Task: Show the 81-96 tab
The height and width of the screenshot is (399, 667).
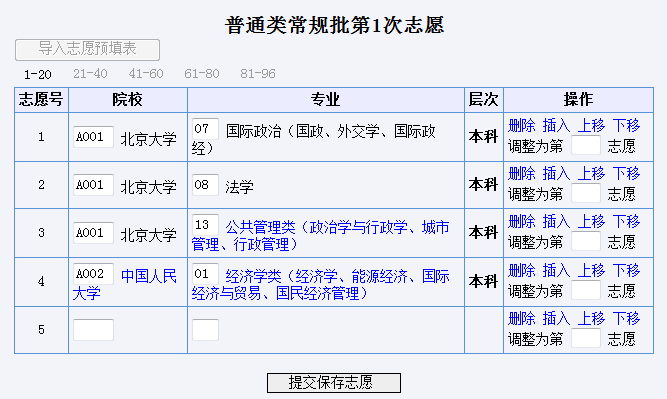Action: click(x=258, y=74)
